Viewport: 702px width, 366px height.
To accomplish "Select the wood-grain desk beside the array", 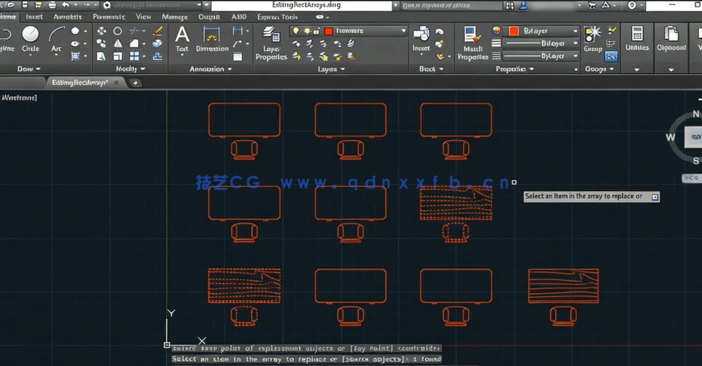I will pyautogui.click(x=563, y=286).
